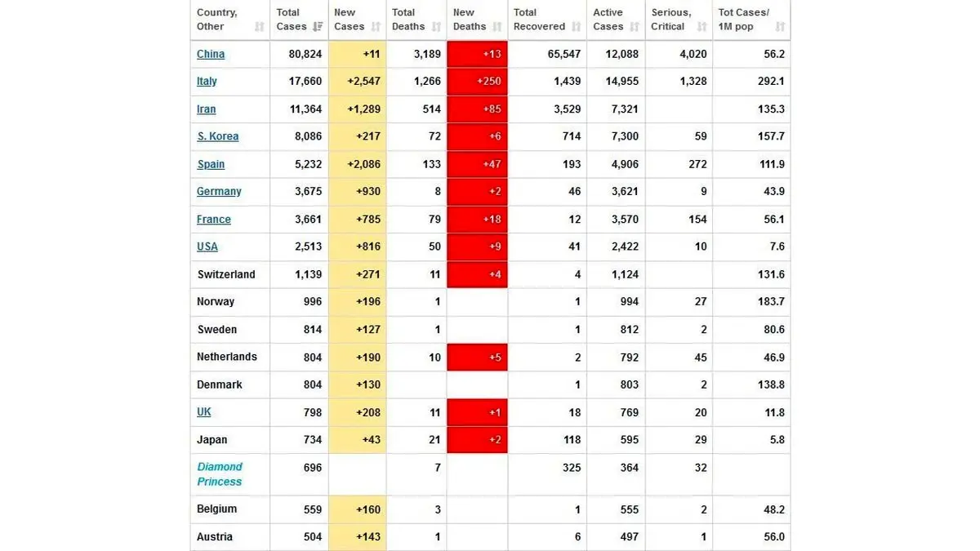This screenshot has height=551, width=980.
Task: Click Spain's yellow +2,086 new cases cell
Action: pyautogui.click(x=358, y=164)
